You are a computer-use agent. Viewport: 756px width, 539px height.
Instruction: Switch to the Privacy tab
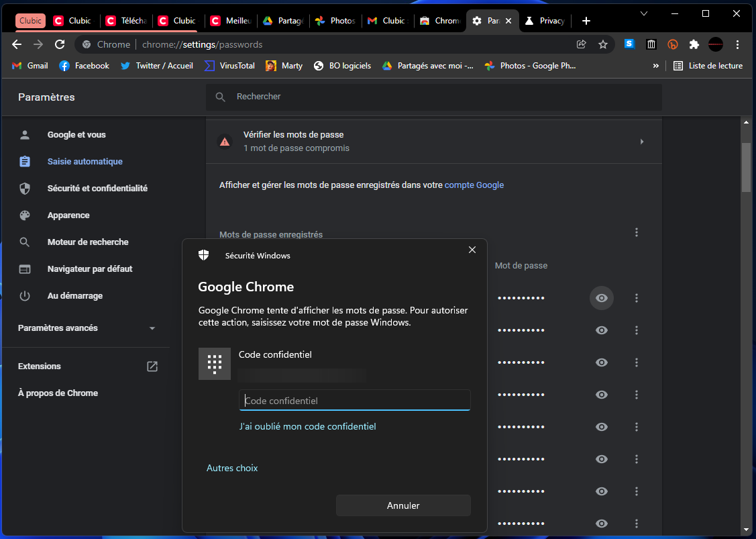point(545,21)
